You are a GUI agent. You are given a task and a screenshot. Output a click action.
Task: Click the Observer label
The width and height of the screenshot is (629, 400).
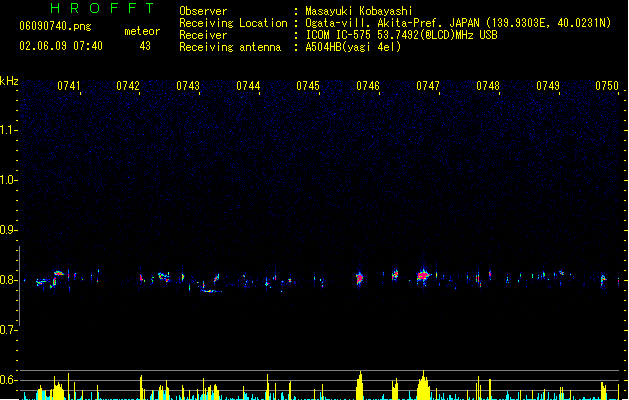click(x=203, y=11)
